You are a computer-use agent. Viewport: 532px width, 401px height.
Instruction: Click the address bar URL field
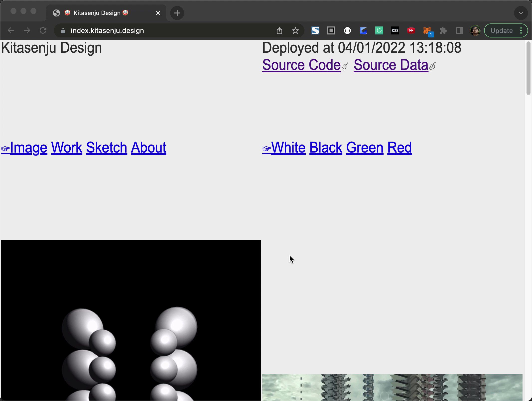click(x=165, y=31)
